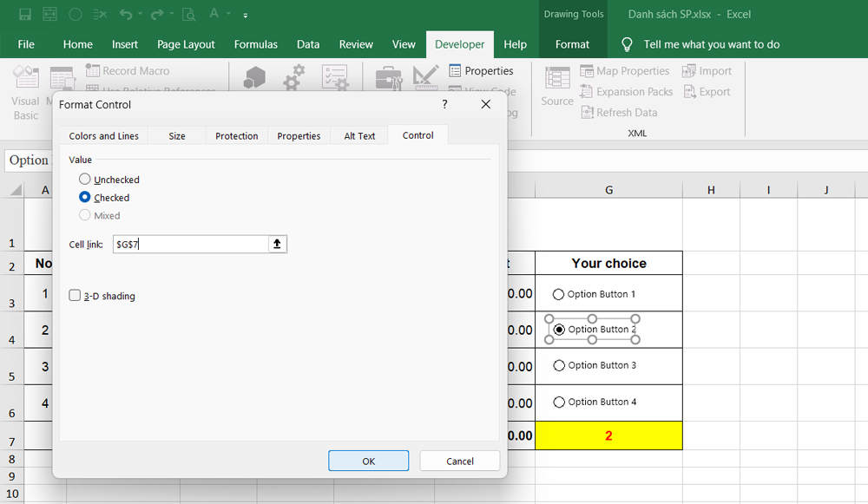Select Option Button 2 on the sheet
Viewport: 868px width, 504px height.
click(x=559, y=329)
